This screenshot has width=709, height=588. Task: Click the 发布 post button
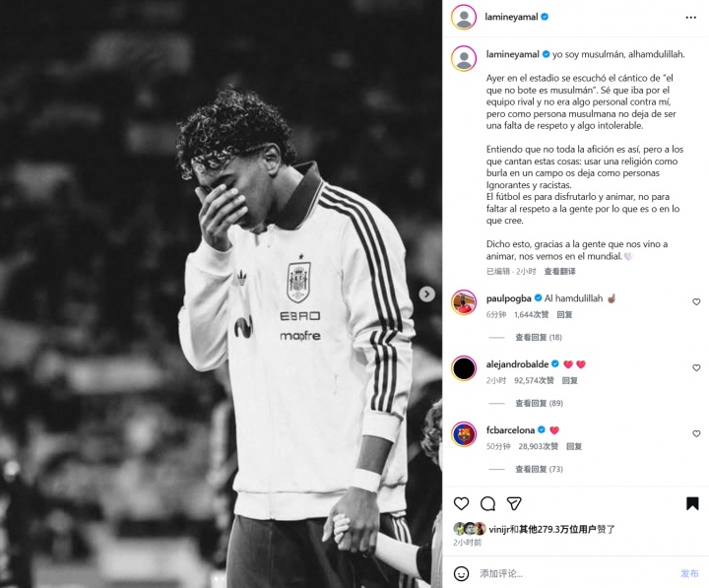point(689,573)
